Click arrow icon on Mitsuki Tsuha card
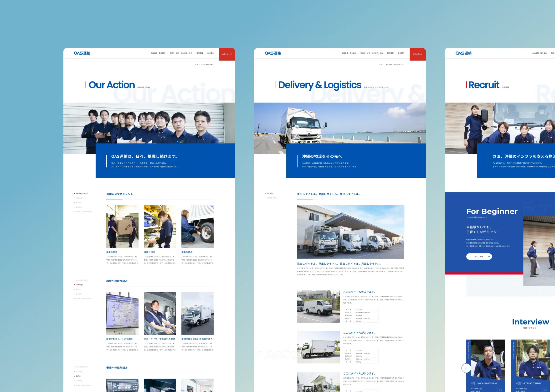This screenshot has width=555, height=392. click(544, 390)
